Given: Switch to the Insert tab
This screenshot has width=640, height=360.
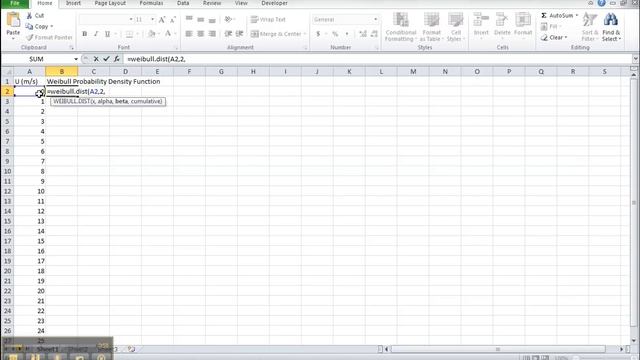Looking at the screenshot, I should click(x=73, y=3).
